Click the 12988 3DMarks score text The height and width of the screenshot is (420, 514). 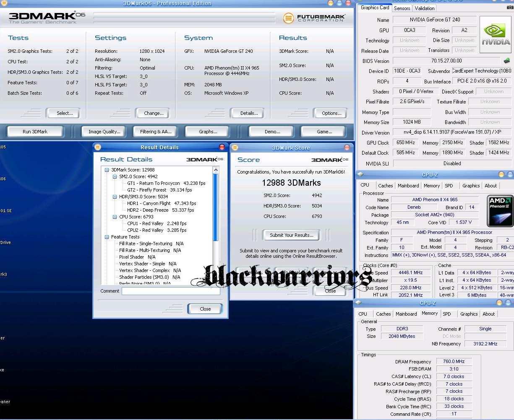click(291, 183)
